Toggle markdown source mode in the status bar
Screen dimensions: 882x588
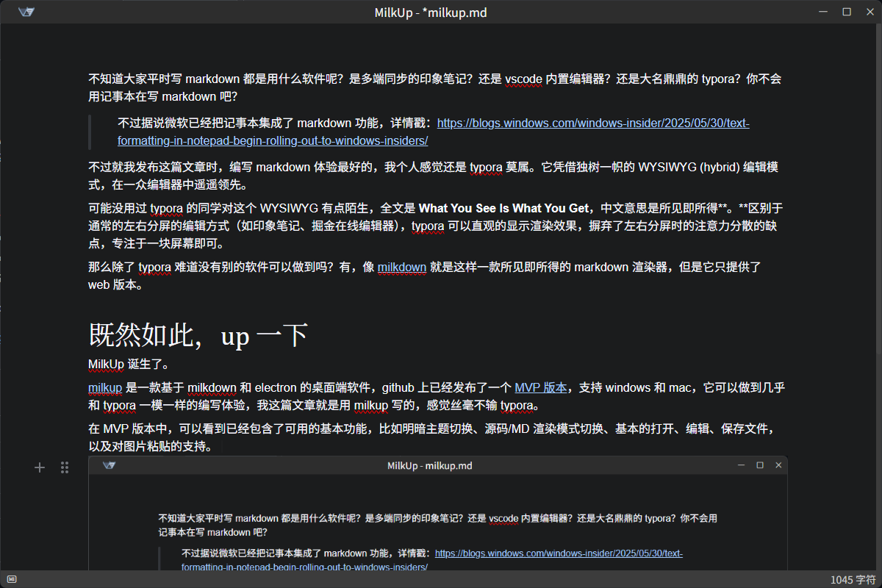11,580
